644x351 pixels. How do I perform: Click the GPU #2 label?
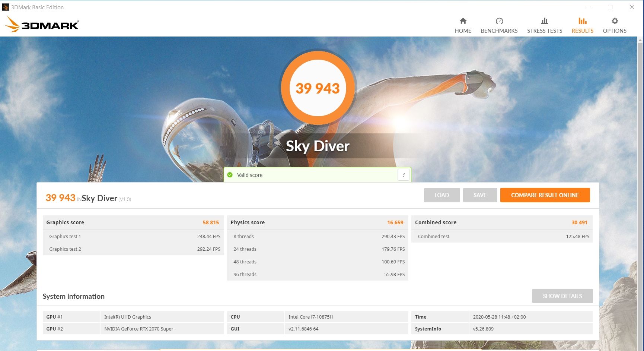55,329
